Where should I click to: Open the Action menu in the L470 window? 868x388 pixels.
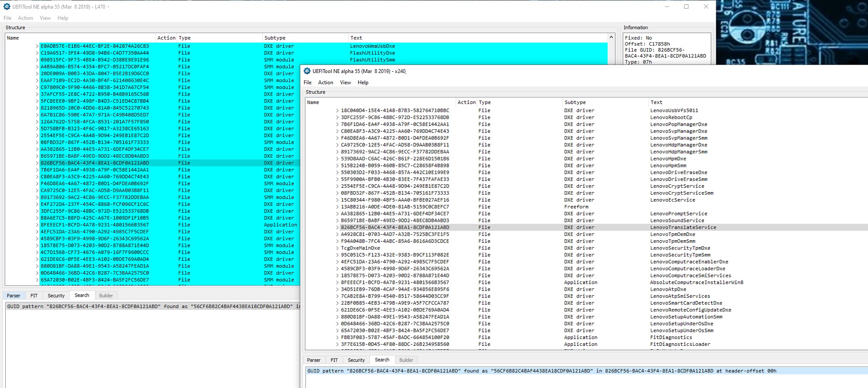[26, 18]
